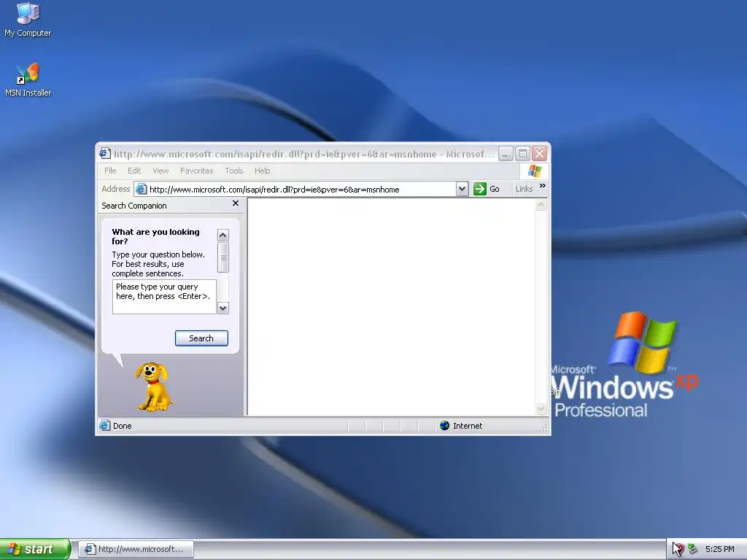Click the Internet zone globe icon

coord(444,426)
